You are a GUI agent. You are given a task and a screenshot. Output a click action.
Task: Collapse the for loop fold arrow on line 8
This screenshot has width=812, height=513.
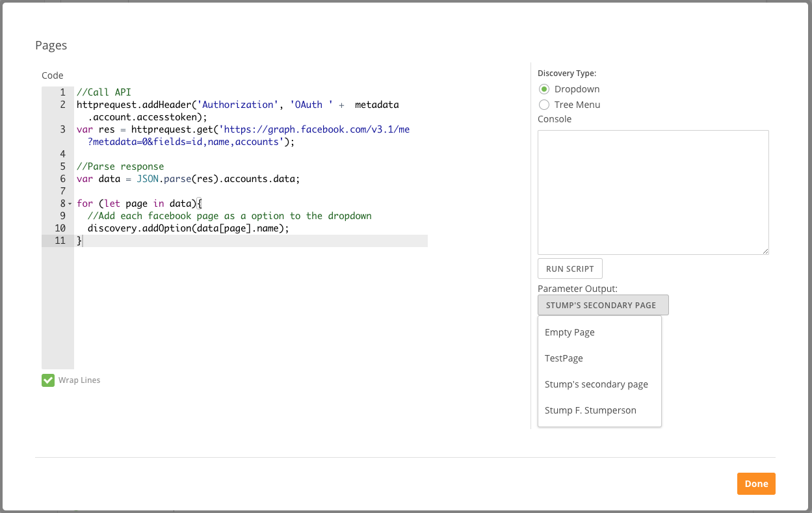pos(70,204)
